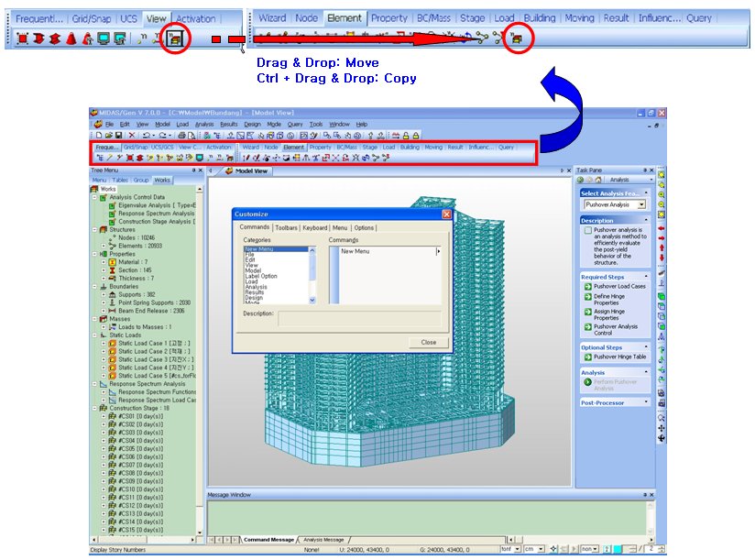The height and width of the screenshot is (560, 755).
Task: Open the Pushover Analysis feature dropdown
Action: tap(641, 205)
